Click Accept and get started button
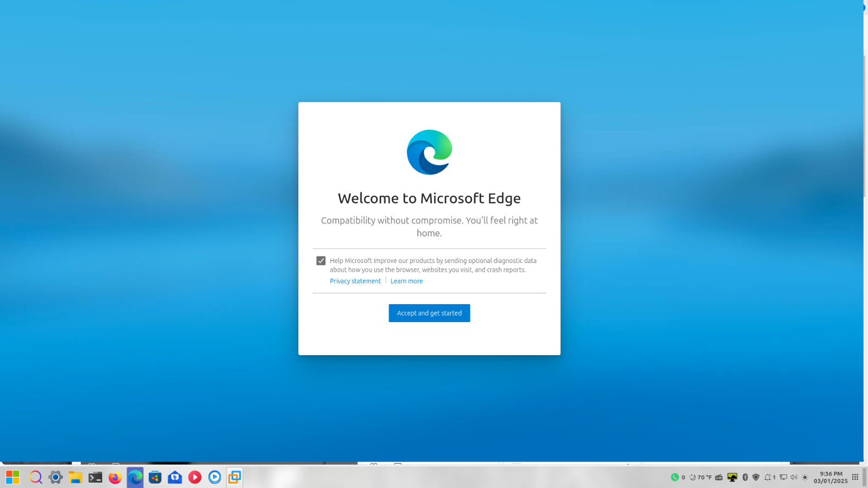This screenshot has width=868, height=488. [429, 313]
